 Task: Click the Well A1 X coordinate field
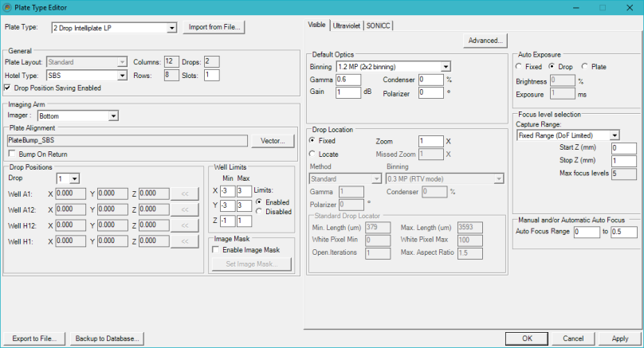click(x=71, y=194)
